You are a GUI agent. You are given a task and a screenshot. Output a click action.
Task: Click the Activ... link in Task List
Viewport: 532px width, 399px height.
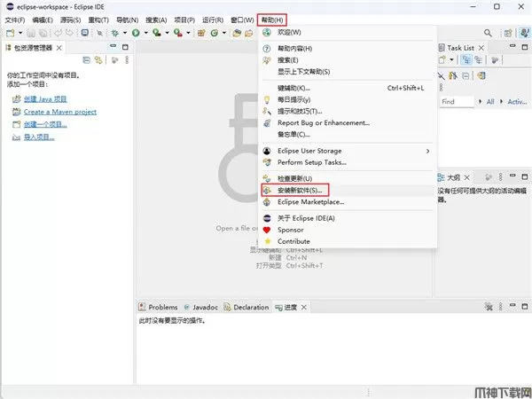click(x=517, y=101)
